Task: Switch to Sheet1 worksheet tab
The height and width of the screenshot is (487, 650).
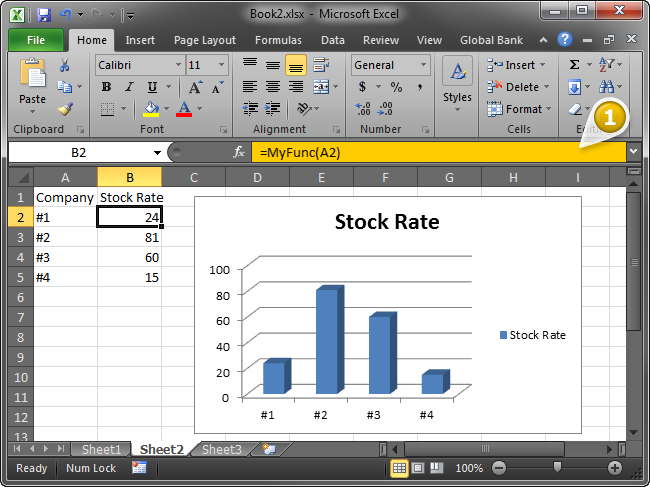Action: click(101, 449)
